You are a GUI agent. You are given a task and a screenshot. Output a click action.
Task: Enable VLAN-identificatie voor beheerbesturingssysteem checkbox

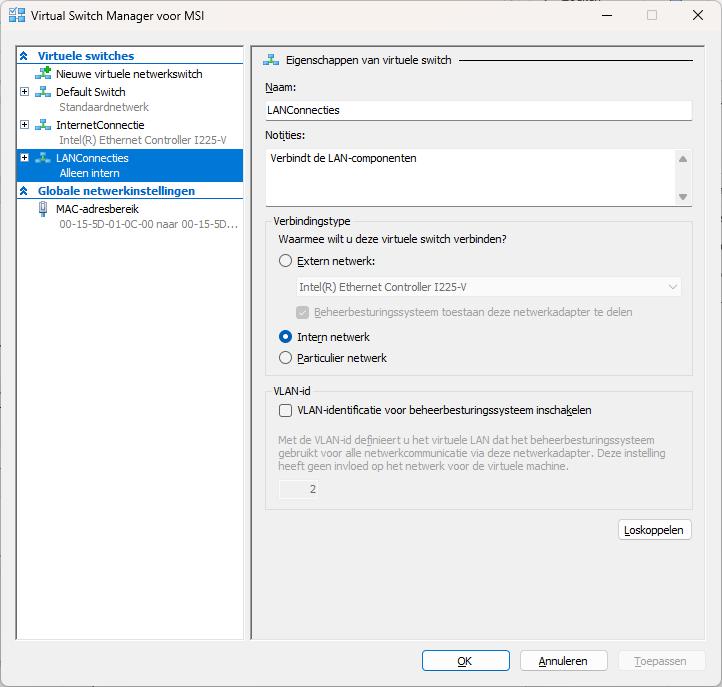click(x=285, y=410)
